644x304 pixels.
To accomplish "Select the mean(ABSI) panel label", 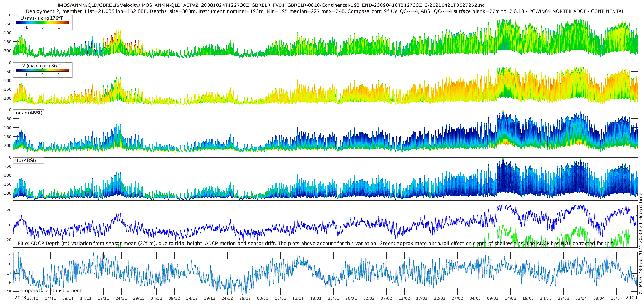I will 28,113.
